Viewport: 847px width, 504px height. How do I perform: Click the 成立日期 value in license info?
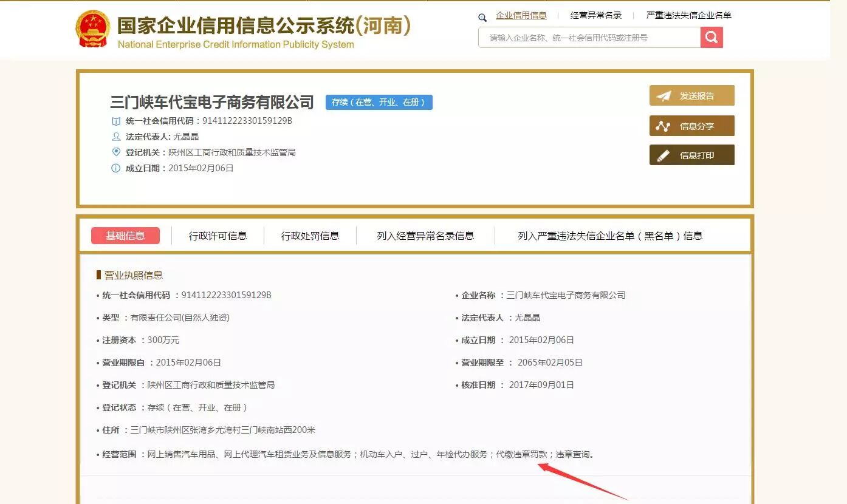(541, 340)
